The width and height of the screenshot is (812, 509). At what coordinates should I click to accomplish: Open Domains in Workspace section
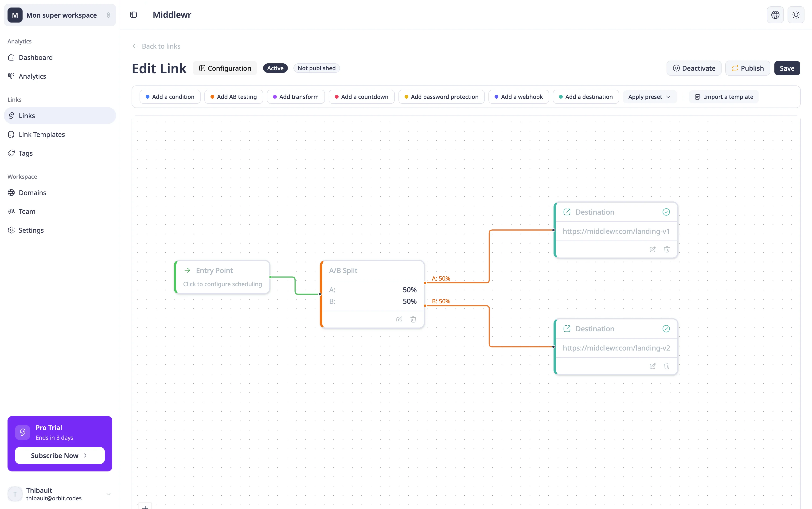pyautogui.click(x=60, y=193)
